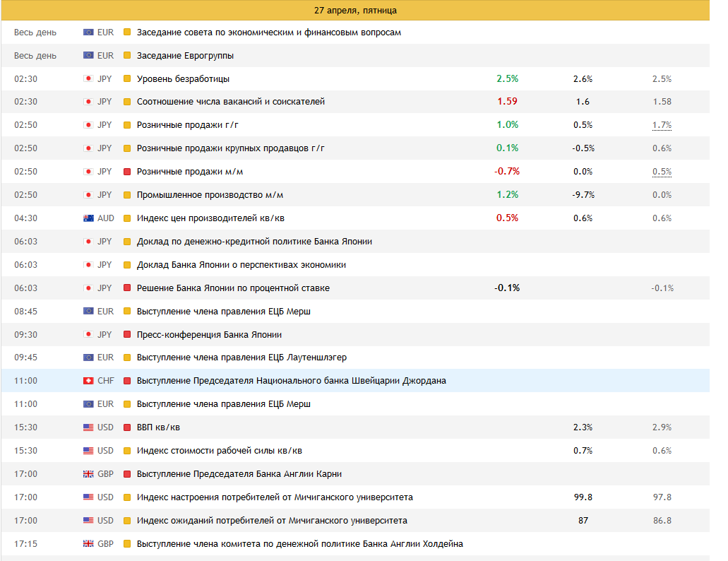Click the Japan flag in the Соотношение числа вакансий row
This screenshot has height=561, width=728.
(x=88, y=101)
